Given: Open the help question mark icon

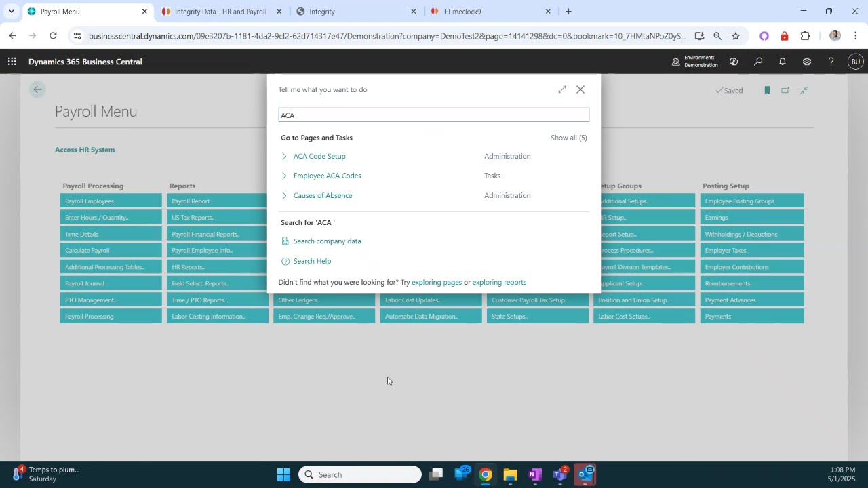Looking at the screenshot, I should (831, 62).
